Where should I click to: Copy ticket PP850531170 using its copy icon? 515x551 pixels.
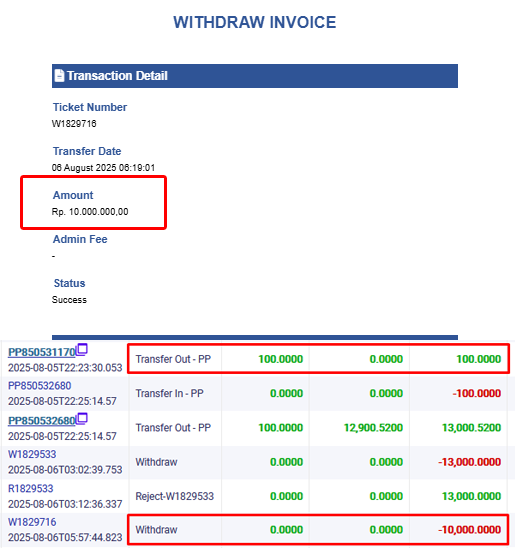click(82, 350)
